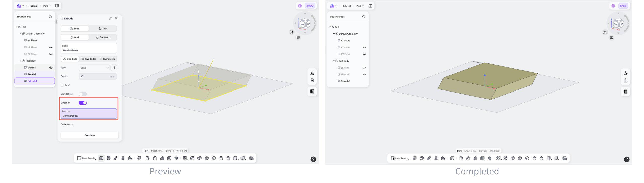Select Extrude tool in Completed toolbar
The height and width of the screenshot is (183, 644).
415,158
